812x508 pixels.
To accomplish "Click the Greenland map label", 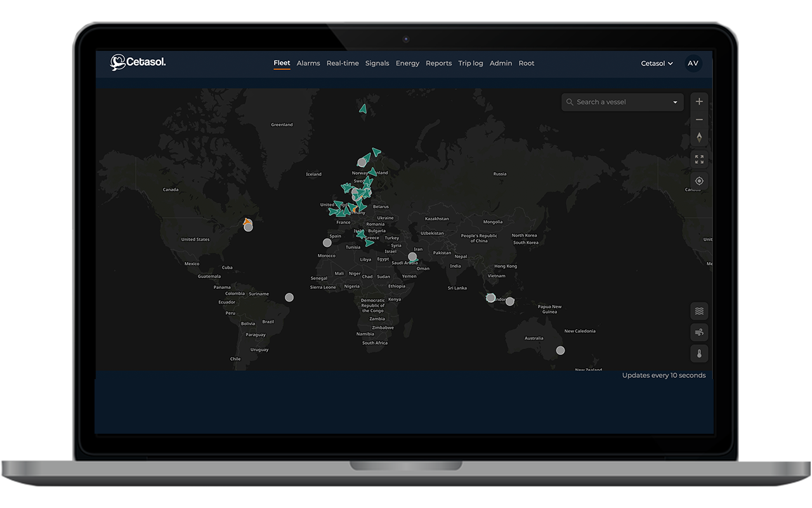I will point(282,124).
